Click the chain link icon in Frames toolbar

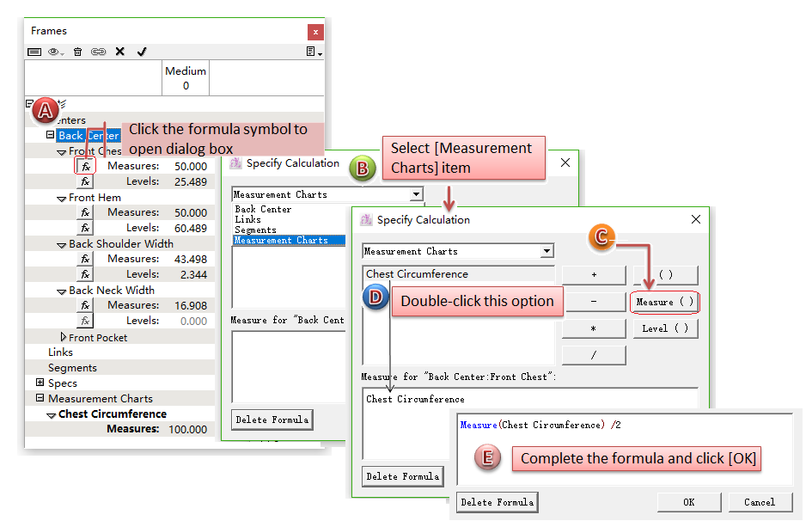98,52
